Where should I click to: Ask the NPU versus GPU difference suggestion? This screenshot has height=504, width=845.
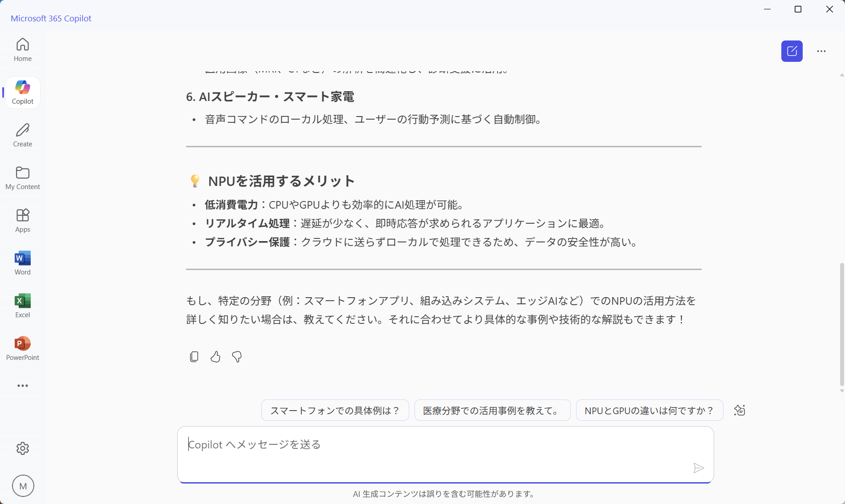click(649, 410)
